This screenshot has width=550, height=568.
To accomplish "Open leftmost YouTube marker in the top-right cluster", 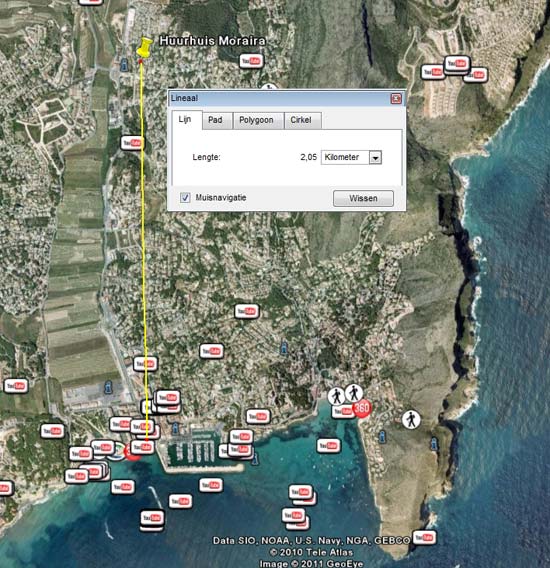I will coord(433,72).
